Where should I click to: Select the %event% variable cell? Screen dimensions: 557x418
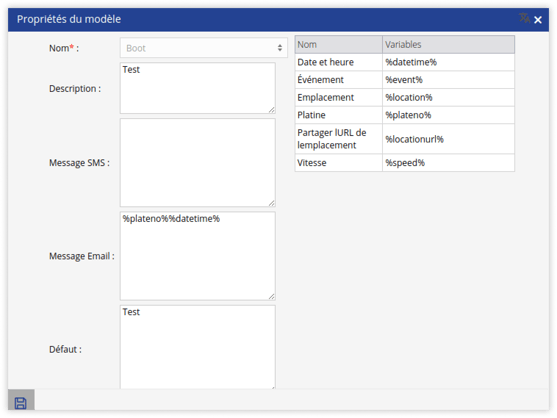pyautogui.click(x=448, y=80)
